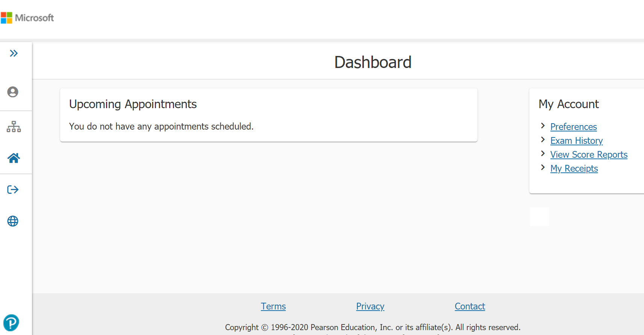Screen dimensions: 644x335
Task: Open the Privacy footer link
Action: tap(370, 306)
